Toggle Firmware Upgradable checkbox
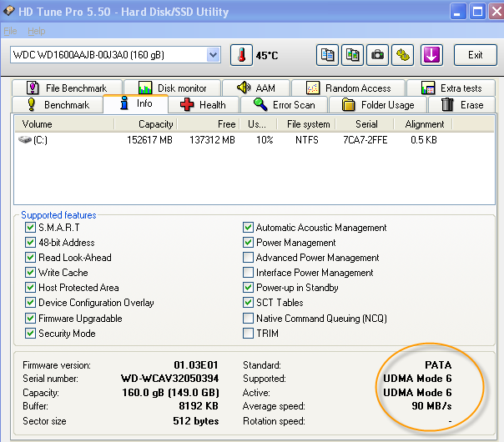 30,319
